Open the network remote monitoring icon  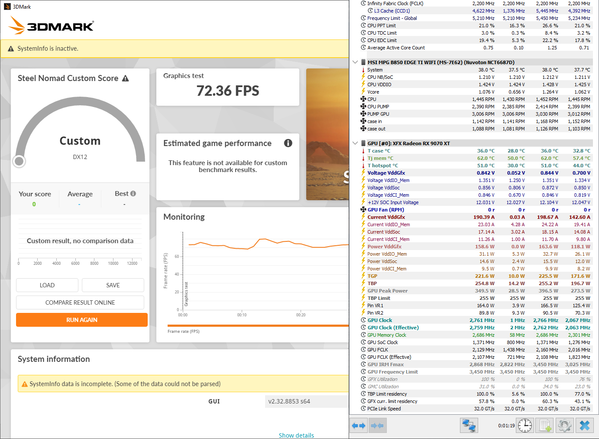click(469, 425)
